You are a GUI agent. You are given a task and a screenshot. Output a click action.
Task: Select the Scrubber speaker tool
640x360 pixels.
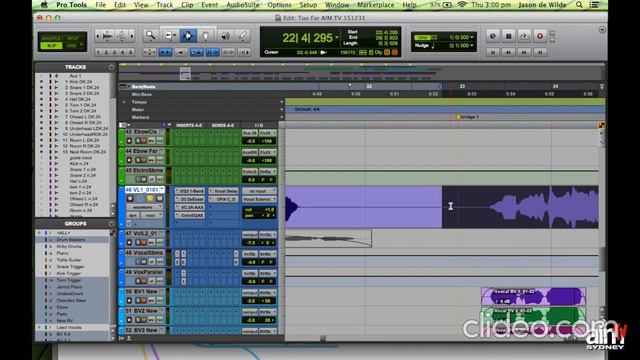pyautogui.click(x=225, y=36)
